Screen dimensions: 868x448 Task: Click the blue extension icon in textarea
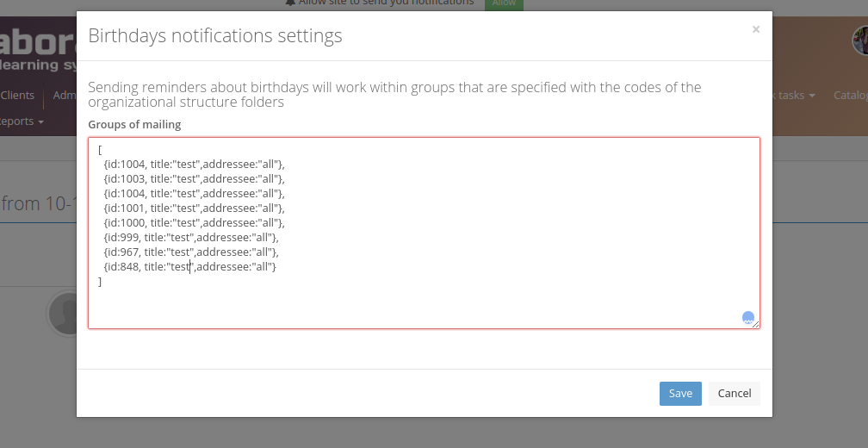click(x=747, y=318)
